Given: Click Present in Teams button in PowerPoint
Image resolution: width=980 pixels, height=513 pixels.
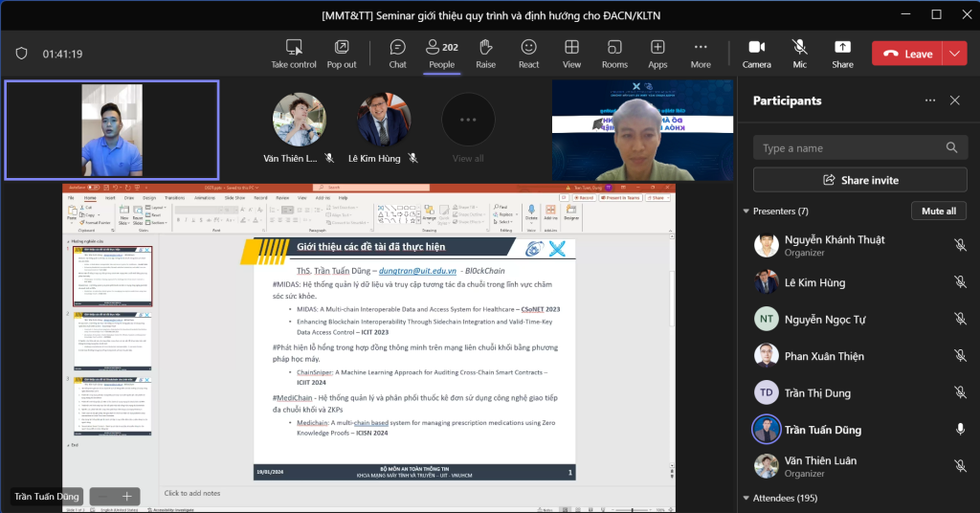Looking at the screenshot, I should pos(620,198).
